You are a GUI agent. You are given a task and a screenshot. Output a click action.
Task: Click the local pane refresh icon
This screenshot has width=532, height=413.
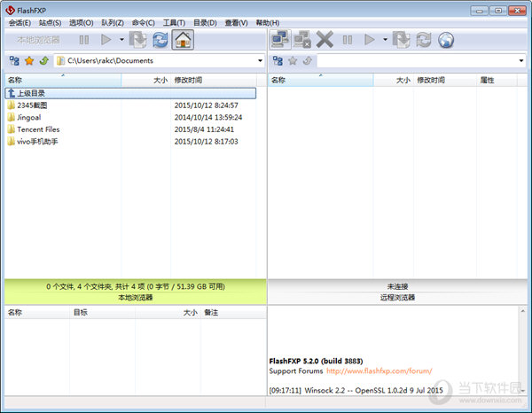pyautogui.click(x=160, y=40)
